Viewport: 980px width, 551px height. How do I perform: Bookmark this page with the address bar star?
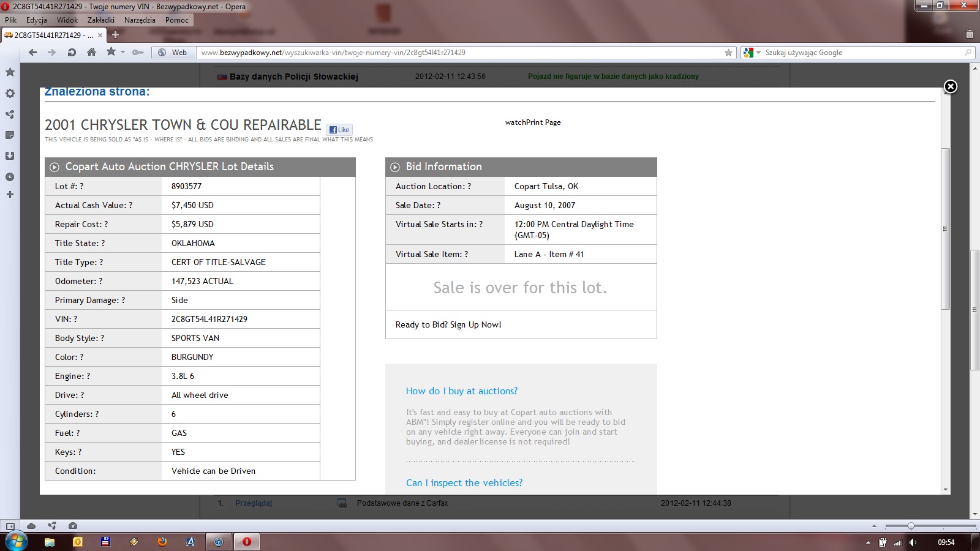[x=728, y=53]
